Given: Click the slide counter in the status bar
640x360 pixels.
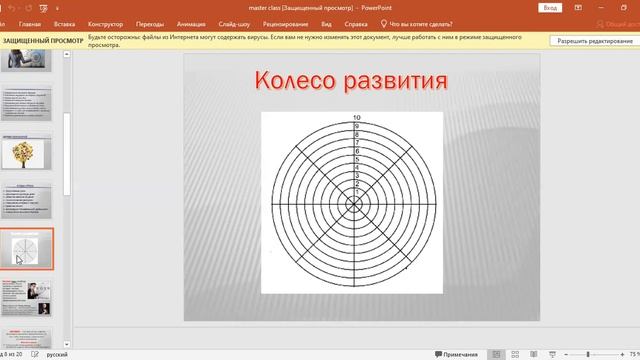Looking at the screenshot, I should pos(12,354).
